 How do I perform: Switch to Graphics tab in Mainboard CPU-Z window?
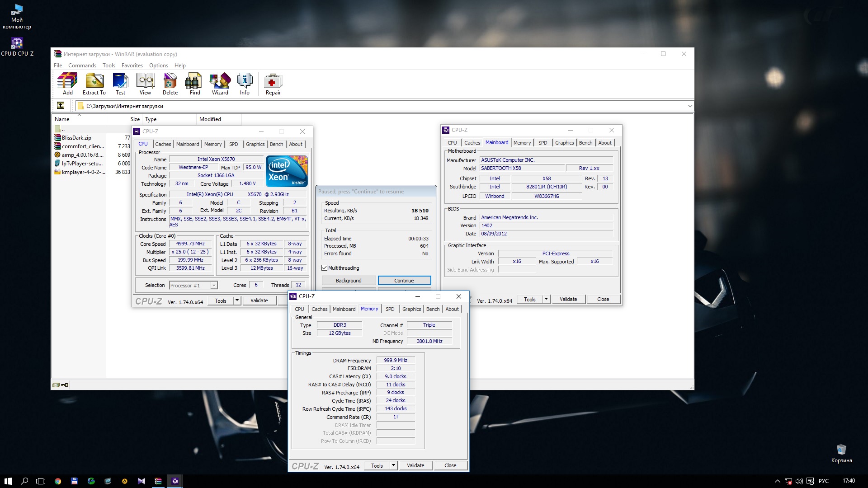point(564,143)
